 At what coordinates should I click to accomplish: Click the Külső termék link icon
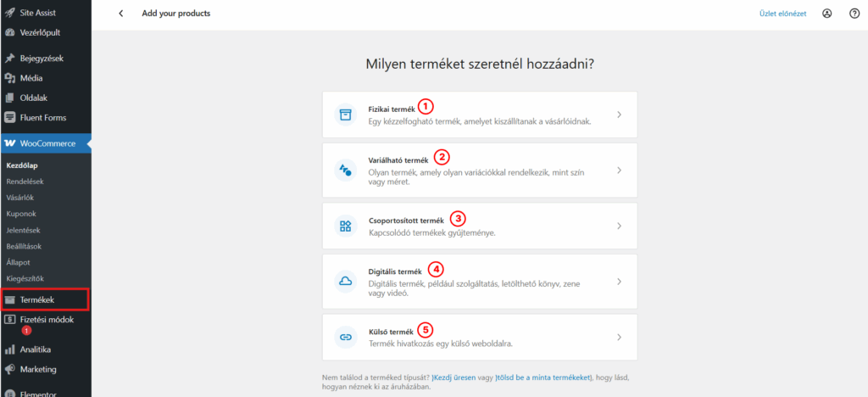pos(345,337)
